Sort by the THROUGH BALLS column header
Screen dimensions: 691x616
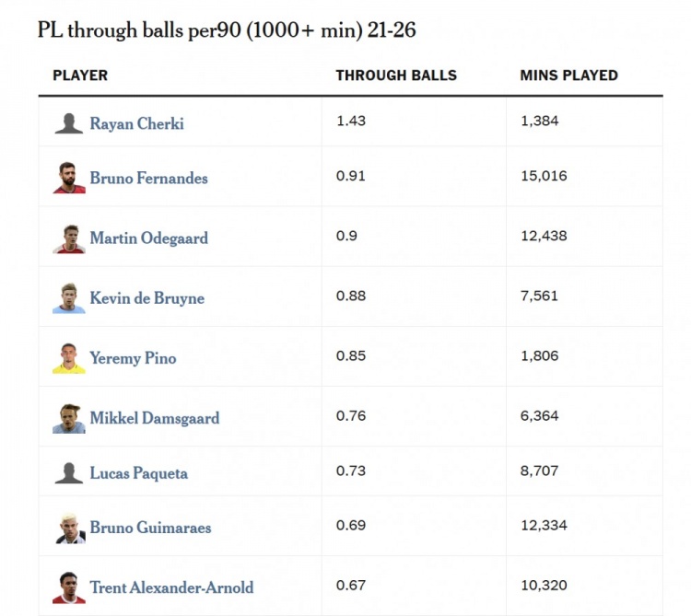coord(396,76)
